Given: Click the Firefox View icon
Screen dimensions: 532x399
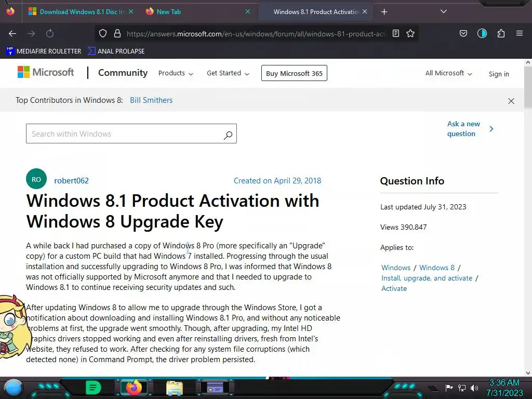Looking at the screenshot, I should 10,11.
